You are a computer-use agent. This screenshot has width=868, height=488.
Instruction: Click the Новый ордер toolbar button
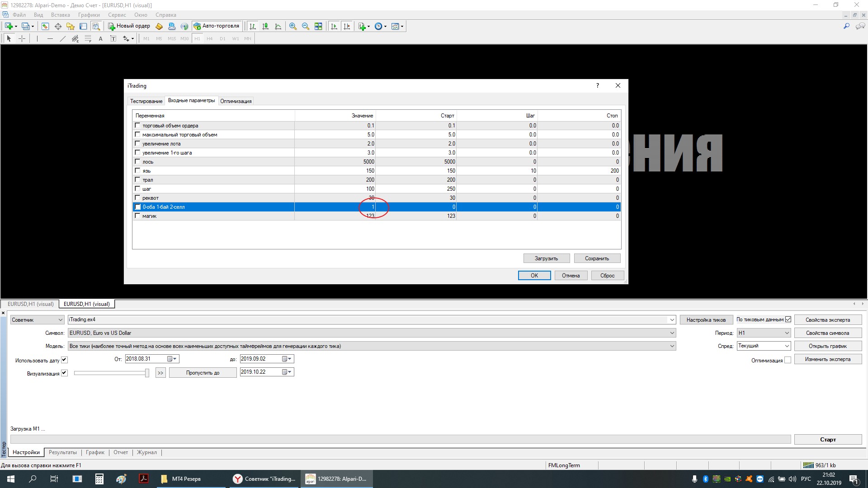(129, 26)
